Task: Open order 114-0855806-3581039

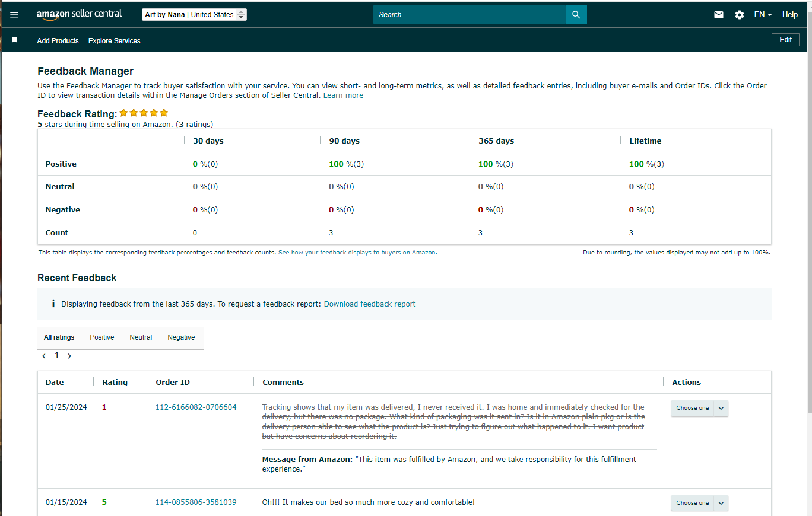Action: click(x=196, y=502)
